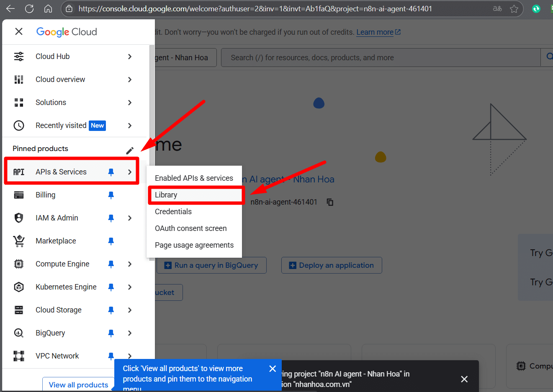553x392 pixels.
Task: Open project picker 'Nhan Hoa'
Action: point(186,58)
